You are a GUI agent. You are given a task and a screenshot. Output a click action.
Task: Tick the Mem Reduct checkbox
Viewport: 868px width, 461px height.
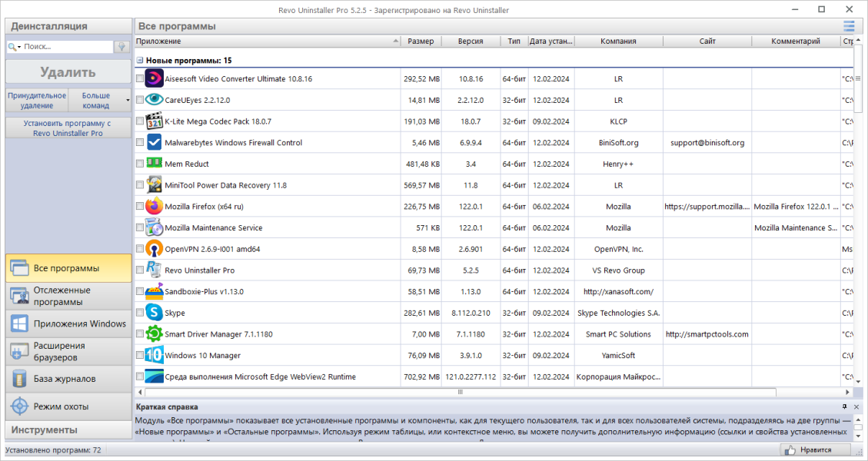pos(140,163)
